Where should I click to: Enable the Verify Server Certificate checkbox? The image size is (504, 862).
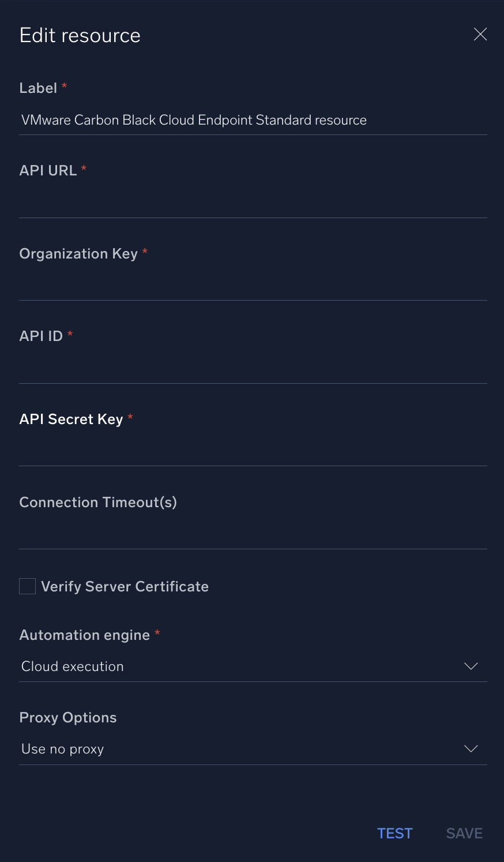point(27,586)
